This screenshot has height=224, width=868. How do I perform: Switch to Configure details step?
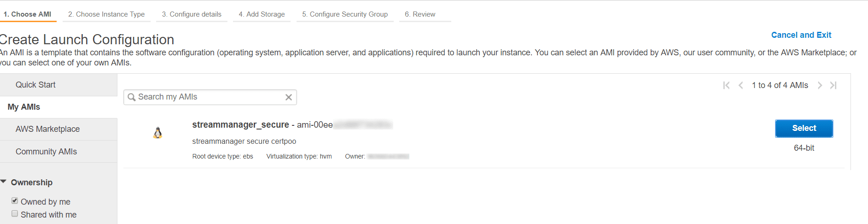pyautogui.click(x=192, y=14)
